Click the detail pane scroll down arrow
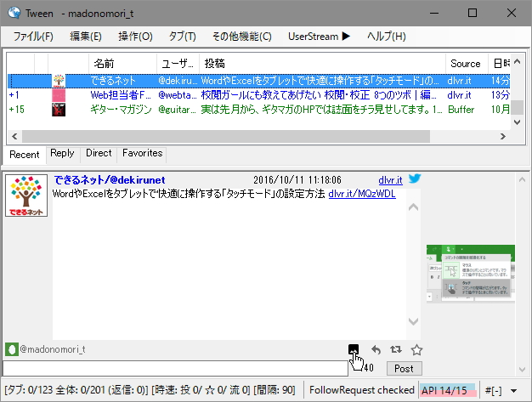The height and width of the screenshot is (402, 532). [413, 321]
